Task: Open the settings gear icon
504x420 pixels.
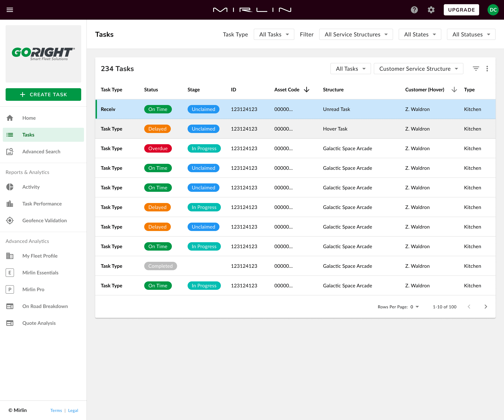Action: click(x=431, y=10)
